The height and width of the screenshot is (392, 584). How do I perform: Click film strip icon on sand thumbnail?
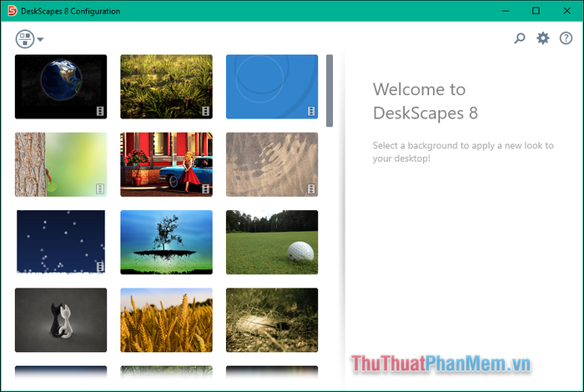(x=311, y=188)
